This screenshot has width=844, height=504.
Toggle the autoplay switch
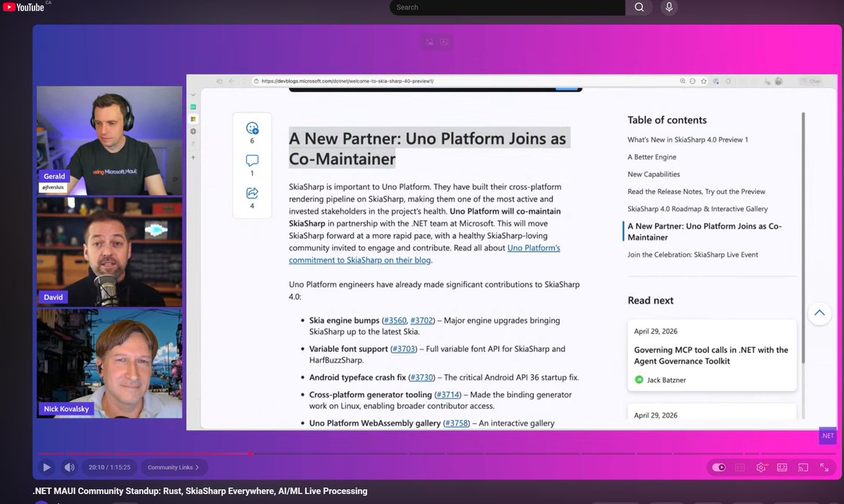pyautogui.click(x=719, y=467)
